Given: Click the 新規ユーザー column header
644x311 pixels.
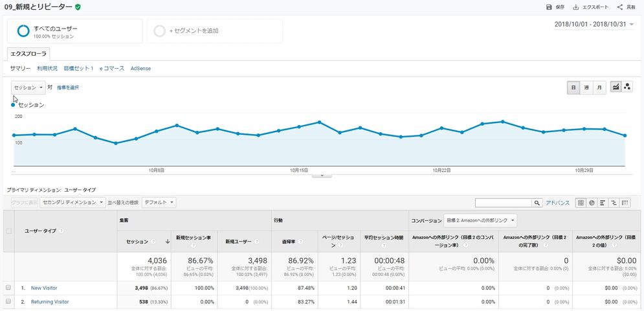Looking at the screenshot, I should pos(245,242).
